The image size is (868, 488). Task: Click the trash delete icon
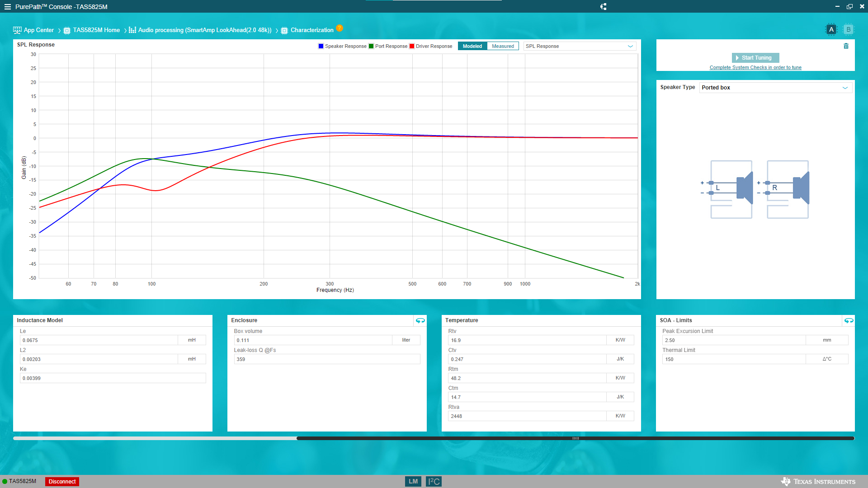click(x=846, y=46)
